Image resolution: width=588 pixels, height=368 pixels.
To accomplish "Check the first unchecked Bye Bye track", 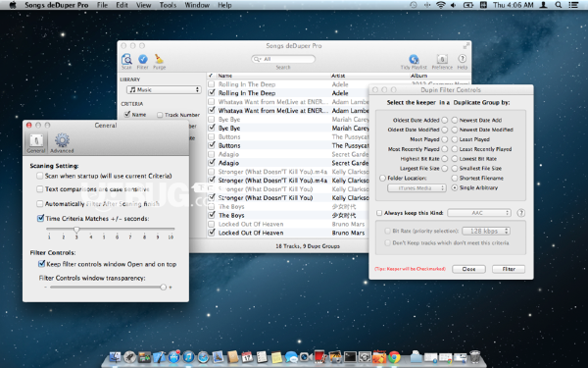I will tap(212, 120).
